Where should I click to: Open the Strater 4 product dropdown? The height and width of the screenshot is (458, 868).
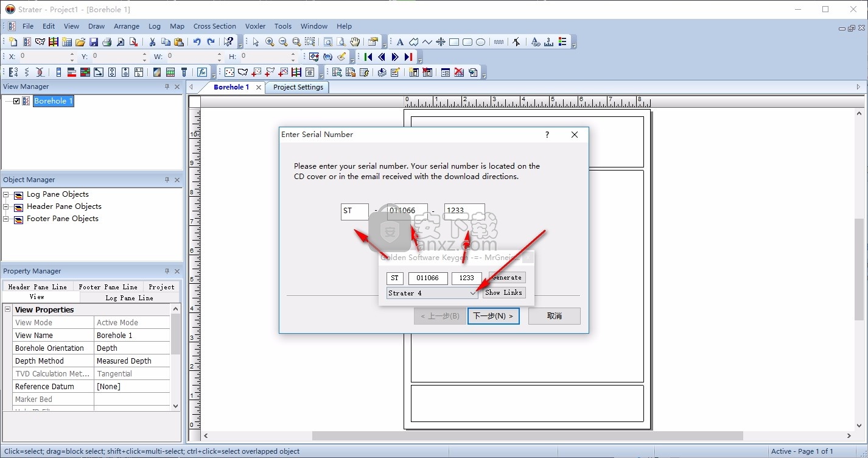point(473,293)
